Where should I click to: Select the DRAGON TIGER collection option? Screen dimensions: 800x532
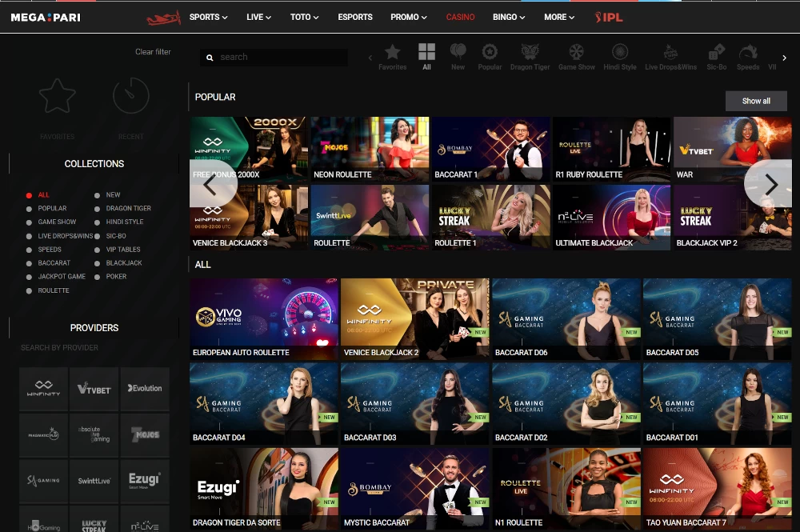pyautogui.click(x=122, y=208)
